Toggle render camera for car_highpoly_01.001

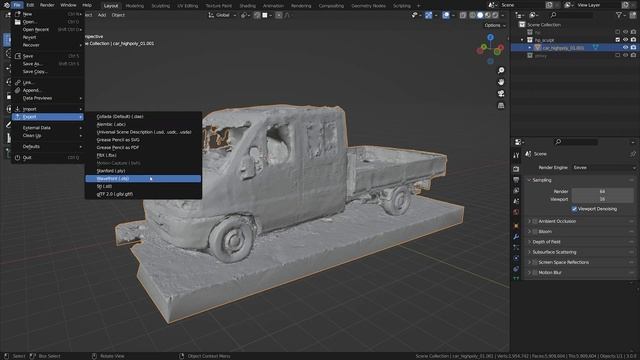pyautogui.click(x=633, y=48)
